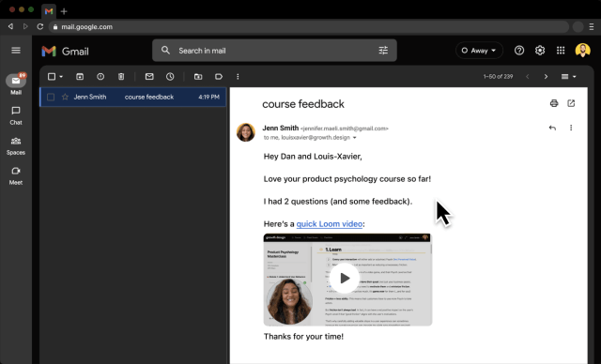Apply a label with label icon
The image size is (601, 364).
[219, 77]
